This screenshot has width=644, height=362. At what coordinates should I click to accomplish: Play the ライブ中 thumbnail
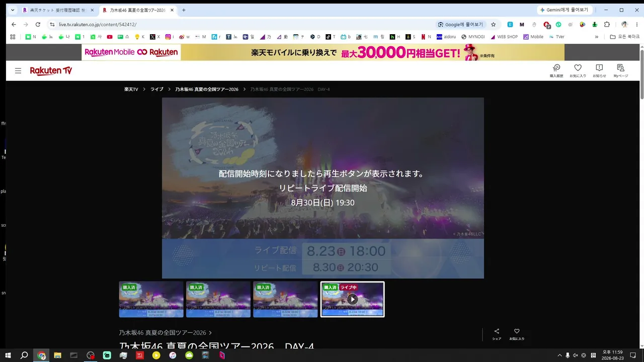(352, 299)
